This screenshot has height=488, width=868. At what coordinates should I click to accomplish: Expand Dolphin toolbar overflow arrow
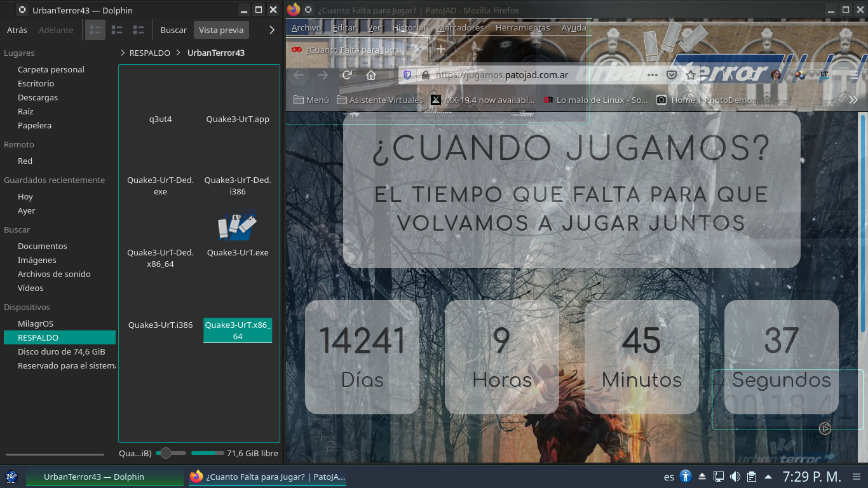tap(272, 30)
